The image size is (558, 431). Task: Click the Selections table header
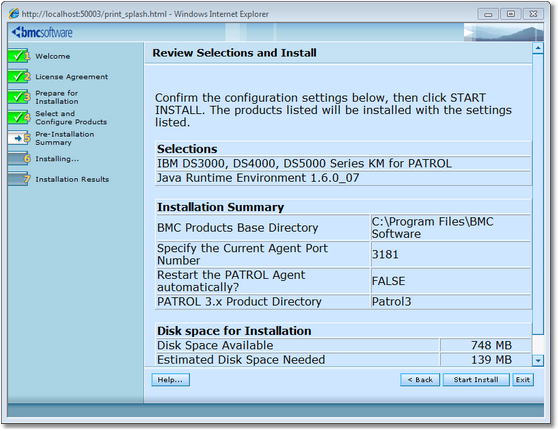(x=343, y=149)
